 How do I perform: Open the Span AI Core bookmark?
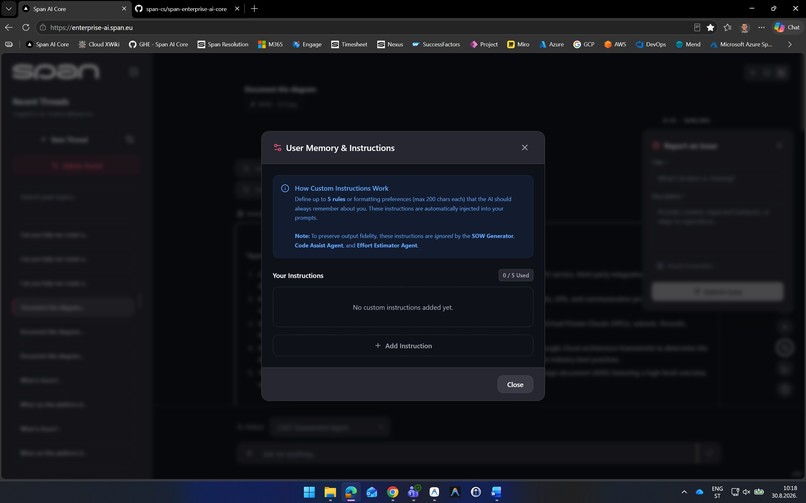(47, 44)
